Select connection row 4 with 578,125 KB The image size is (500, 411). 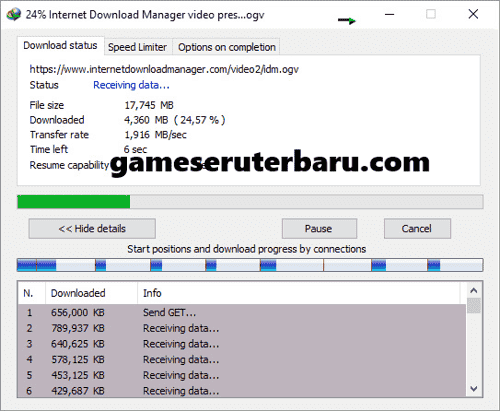(242, 360)
